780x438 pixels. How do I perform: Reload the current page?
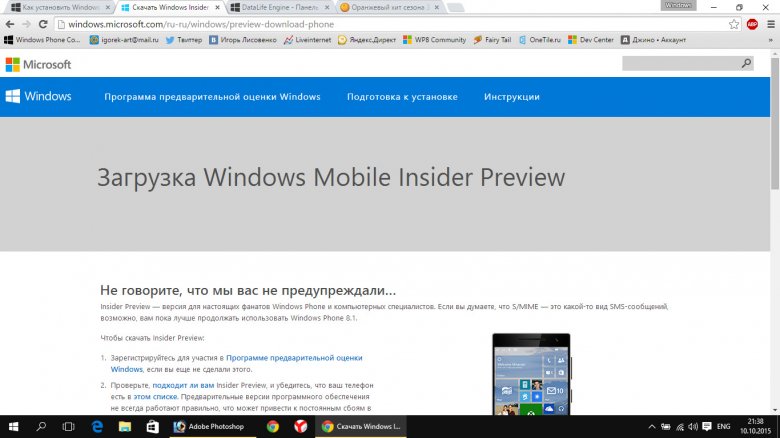pyautogui.click(x=43, y=24)
